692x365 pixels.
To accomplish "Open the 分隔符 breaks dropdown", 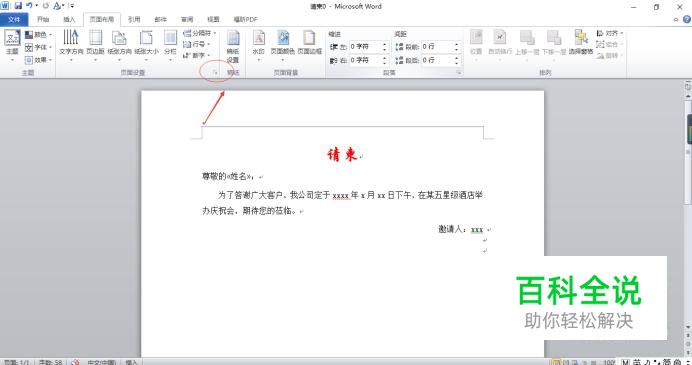I will pyautogui.click(x=199, y=33).
